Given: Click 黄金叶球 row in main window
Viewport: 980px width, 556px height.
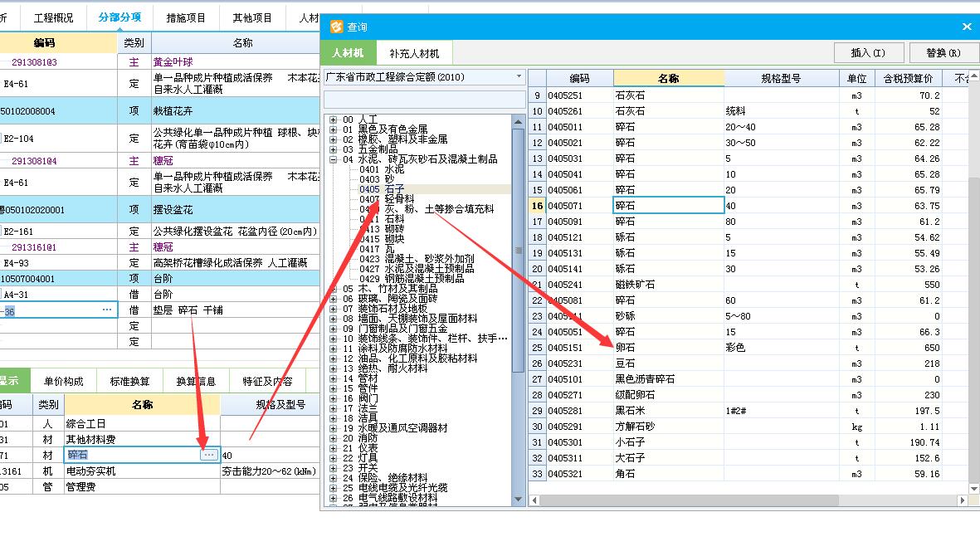Looking at the screenshot, I should [x=160, y=62].
